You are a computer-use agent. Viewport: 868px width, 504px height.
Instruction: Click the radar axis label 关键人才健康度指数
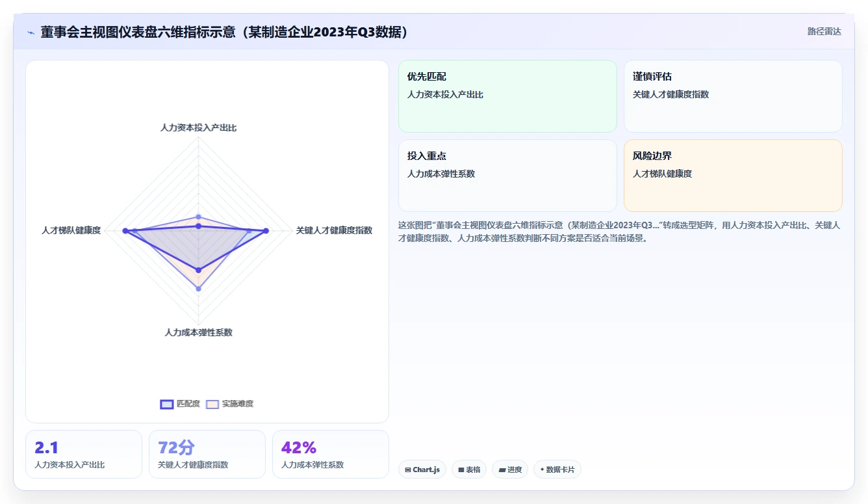click(334, 230)
